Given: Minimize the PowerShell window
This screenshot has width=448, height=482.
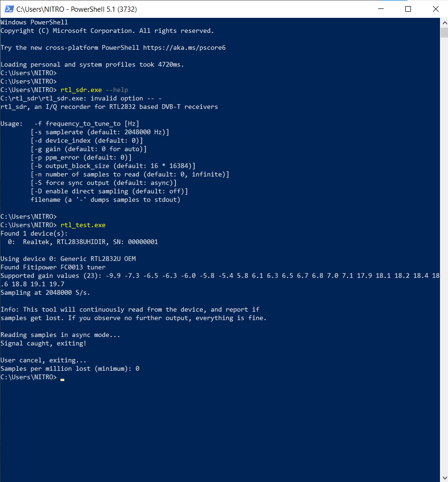Looking at the screenshot, I should [381, 9].
